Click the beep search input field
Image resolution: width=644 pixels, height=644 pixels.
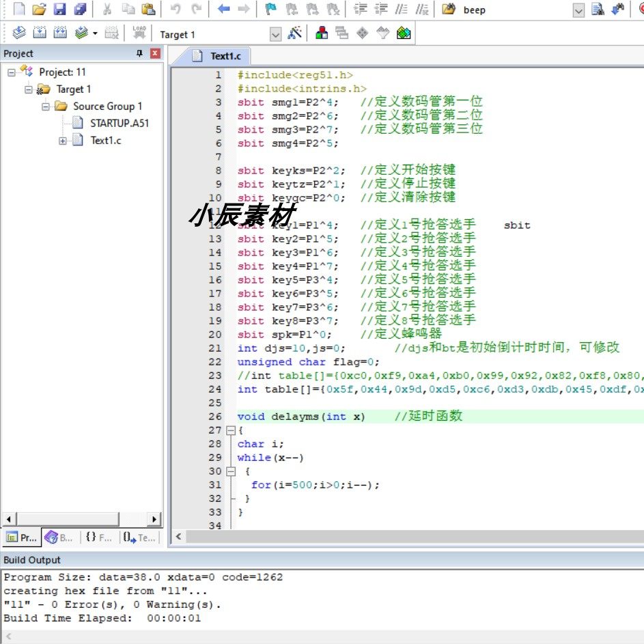pyautogui.click(x=516, y=10)
